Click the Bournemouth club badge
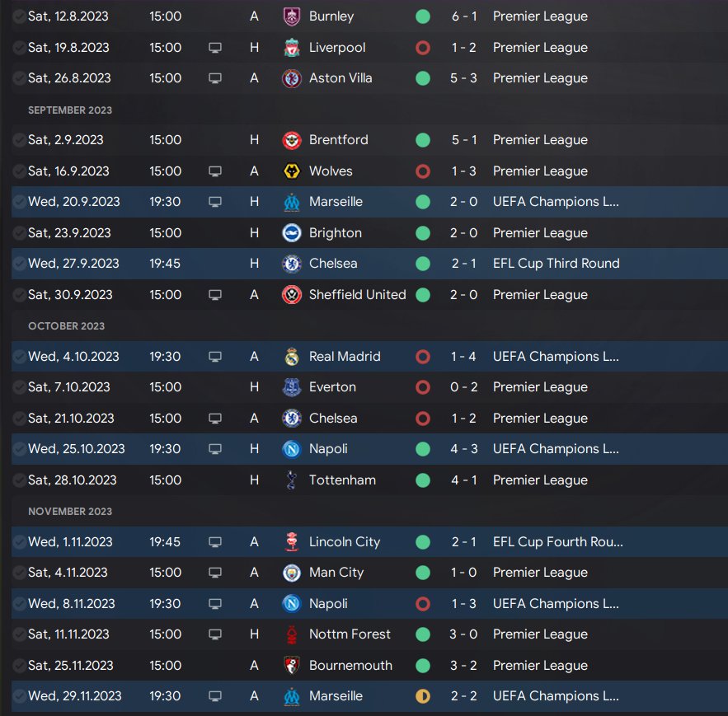 (x=292, y=666)
